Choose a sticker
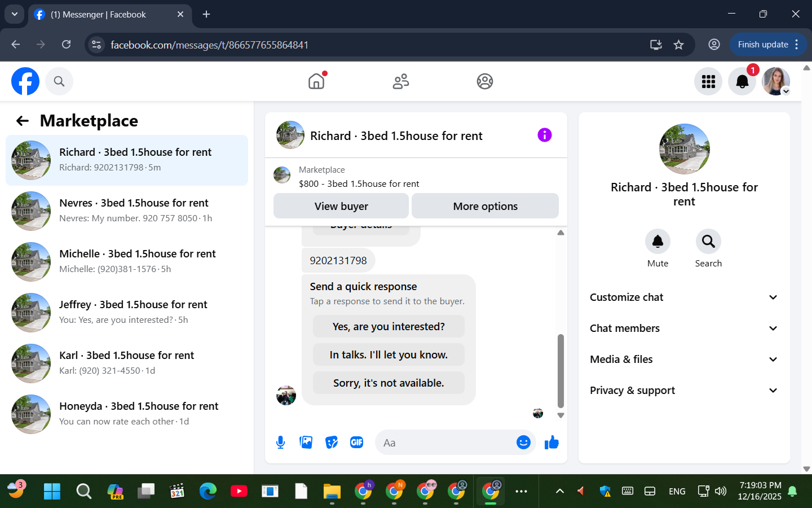The height and width of the screenshot is (508, 812). click(332, 443)
